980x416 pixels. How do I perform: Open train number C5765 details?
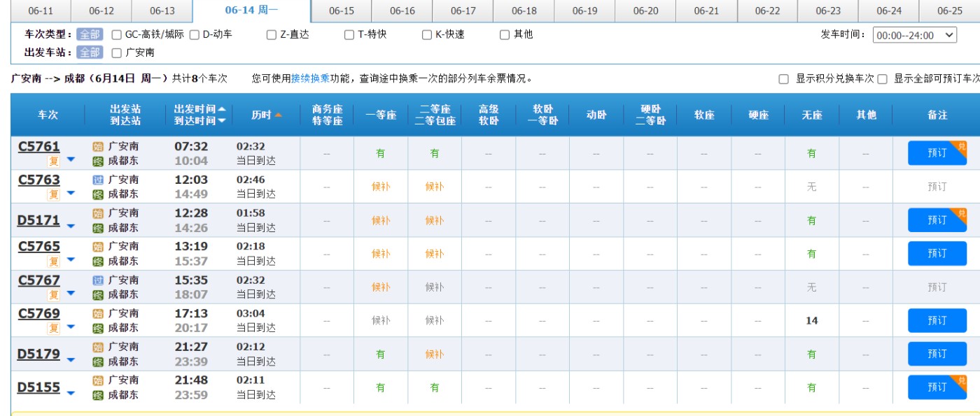tap(39, 246)
